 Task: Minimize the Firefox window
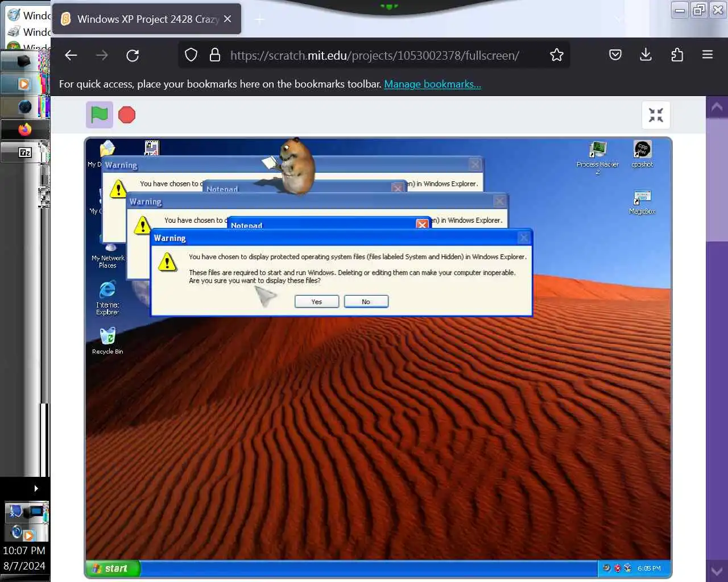pos(680,10)
